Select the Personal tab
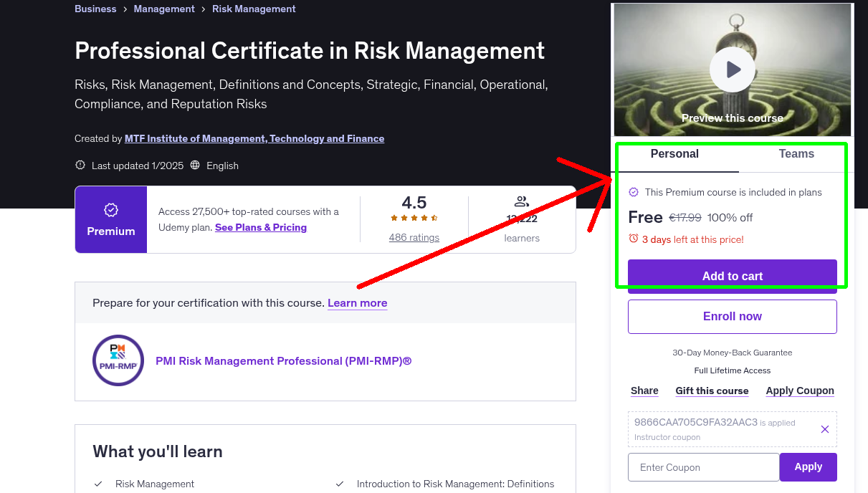The width and height of the screenshot is (868, 493). tap(674, 153)
